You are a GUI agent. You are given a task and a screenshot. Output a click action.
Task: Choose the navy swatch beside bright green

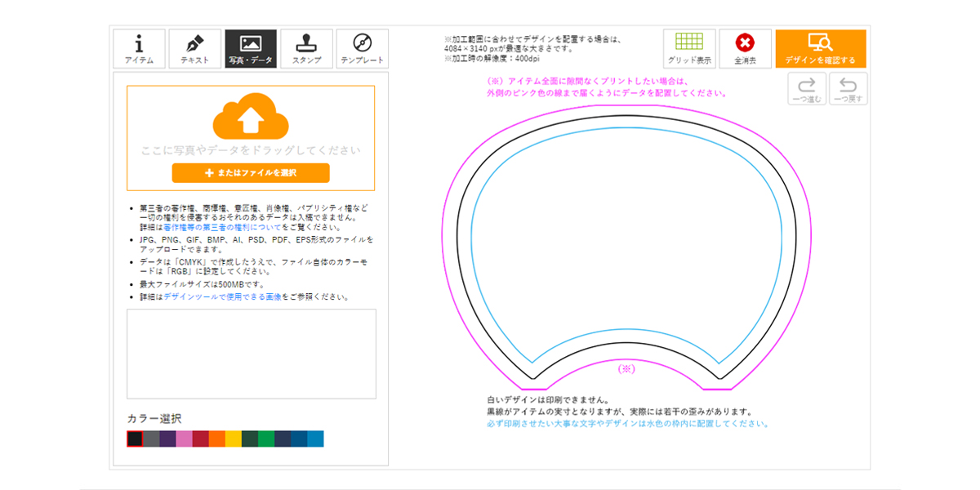click(282, 439)
